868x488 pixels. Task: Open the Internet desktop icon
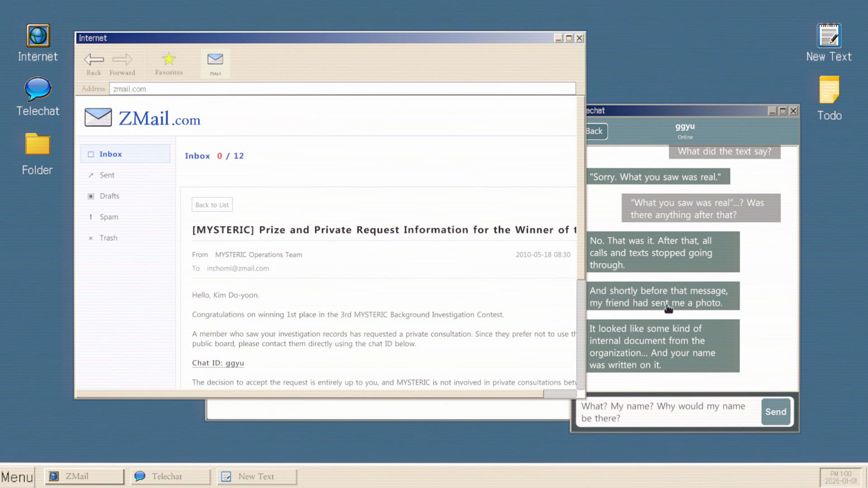point(38,43)
